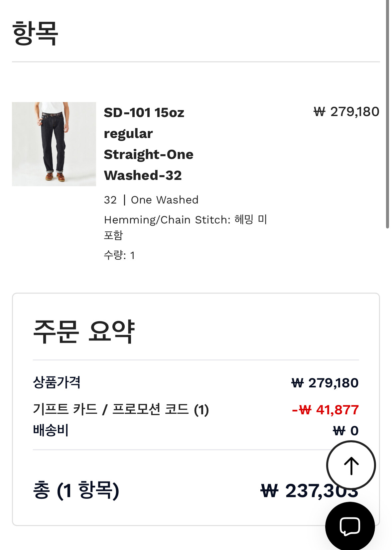The width and height of the screenshot is (392, 550).
Task: Click the 항목 section heading
Action: point(35,33)
